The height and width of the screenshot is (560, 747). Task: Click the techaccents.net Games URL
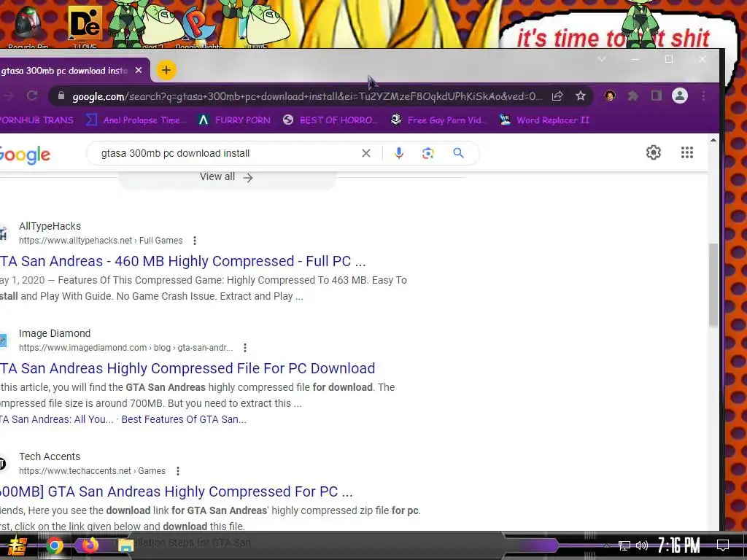(x=92, y=471)
